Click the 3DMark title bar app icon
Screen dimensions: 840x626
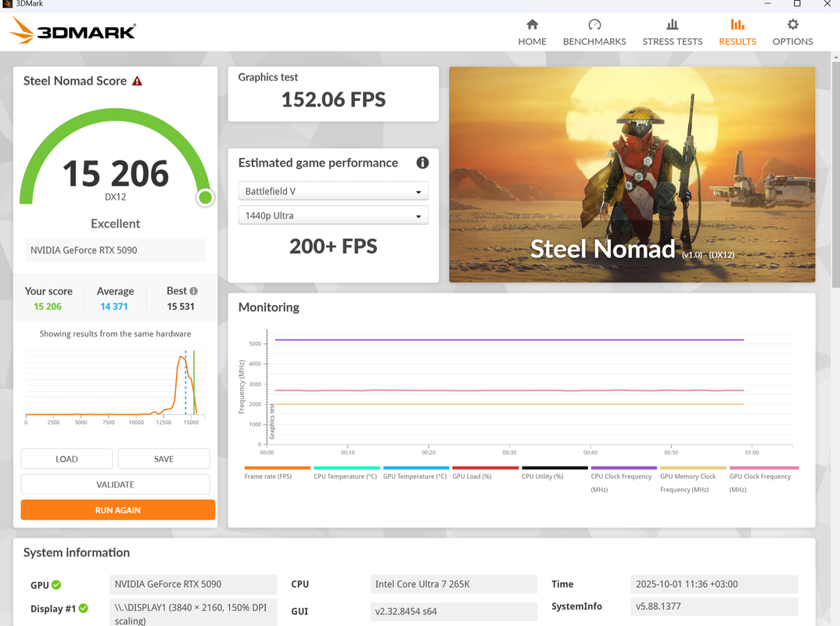(x=7, y=4)
